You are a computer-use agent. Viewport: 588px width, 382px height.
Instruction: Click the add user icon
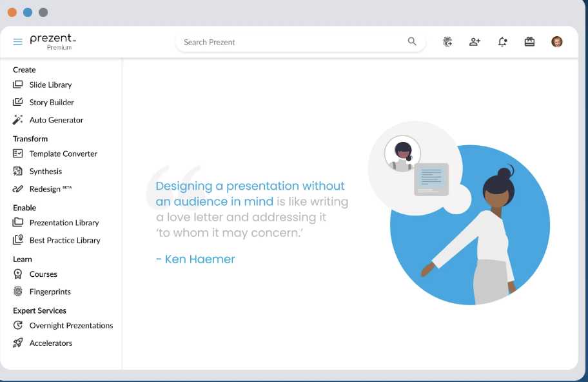pos(475,42)
